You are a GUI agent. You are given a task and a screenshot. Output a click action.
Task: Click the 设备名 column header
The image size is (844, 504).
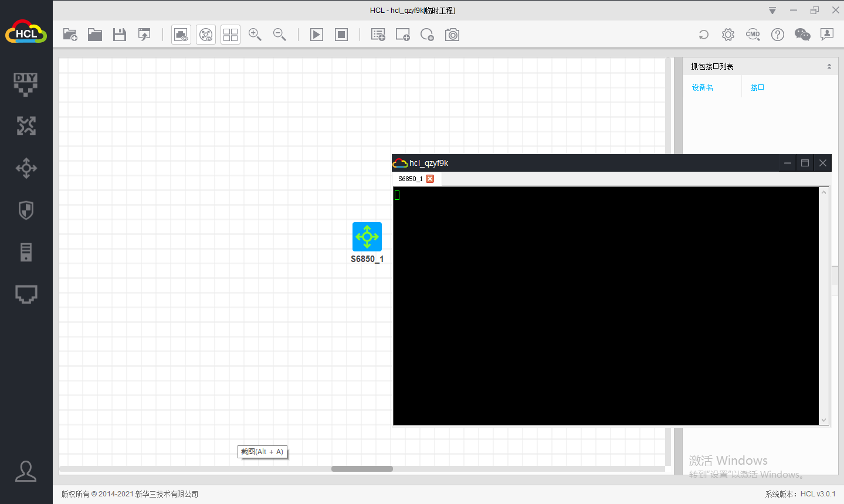coord(703,87)
